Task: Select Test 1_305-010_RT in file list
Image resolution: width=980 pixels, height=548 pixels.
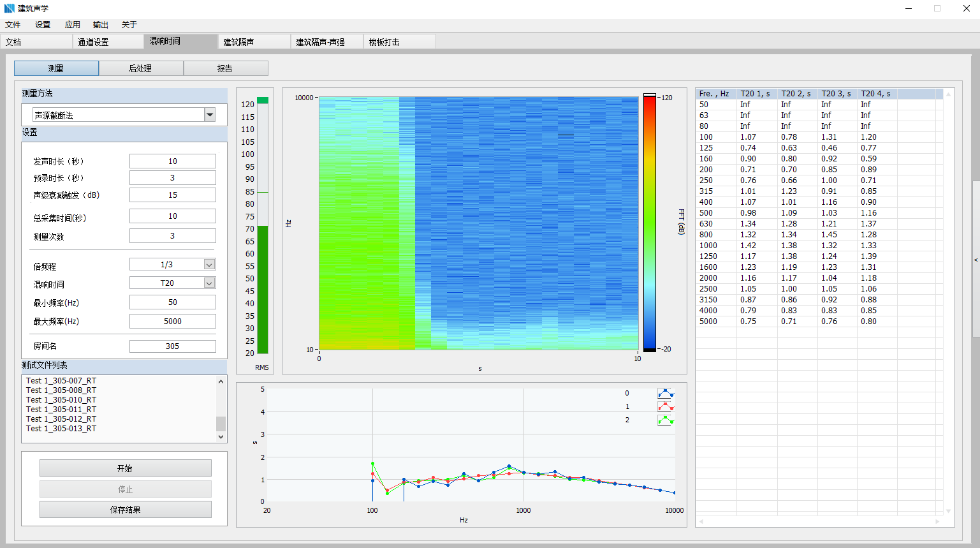Action: [61, 400]
